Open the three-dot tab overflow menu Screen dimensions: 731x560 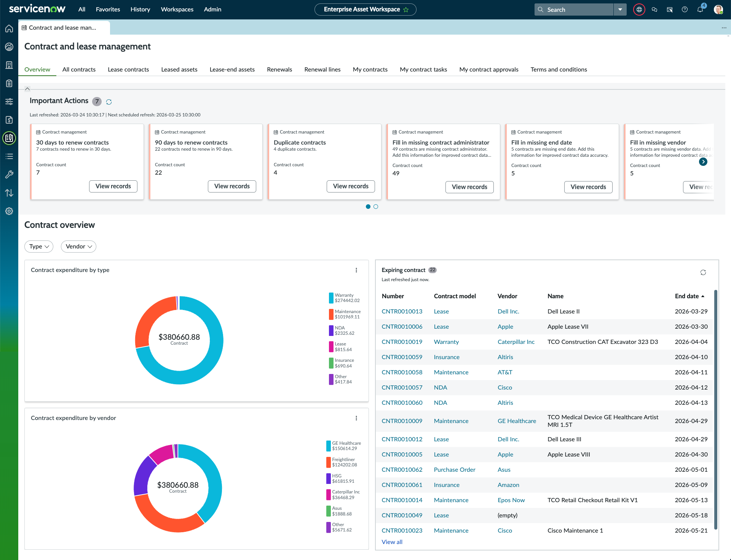724,28
